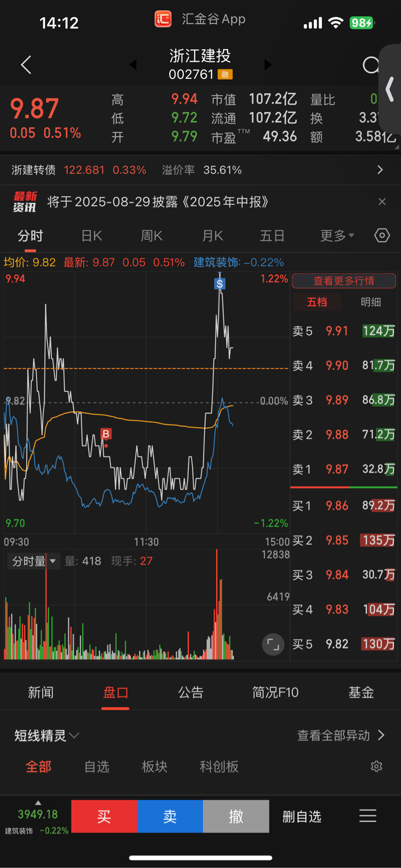Select the 日K chart tab

[91, 236]
